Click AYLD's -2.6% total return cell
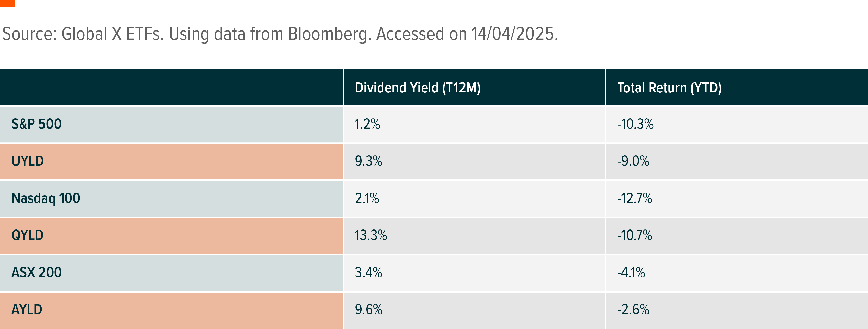This screenshot has height=329, width=868. coord(633,309)
